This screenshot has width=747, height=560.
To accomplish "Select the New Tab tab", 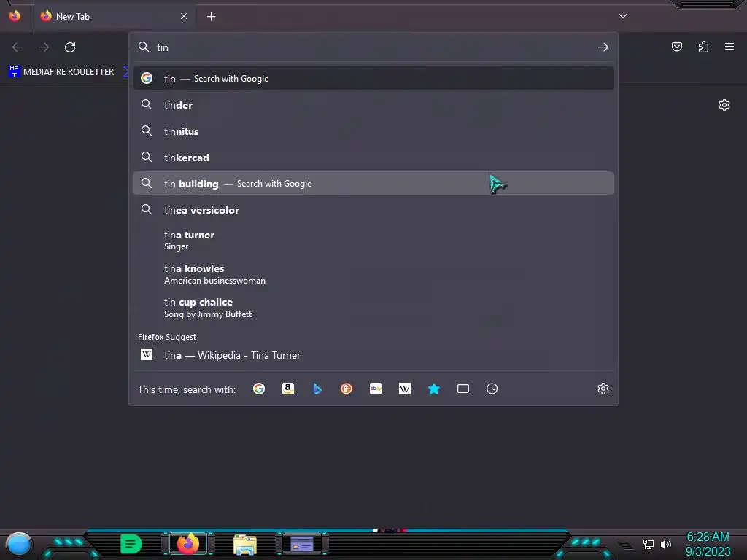I will (x=113, y=17).
